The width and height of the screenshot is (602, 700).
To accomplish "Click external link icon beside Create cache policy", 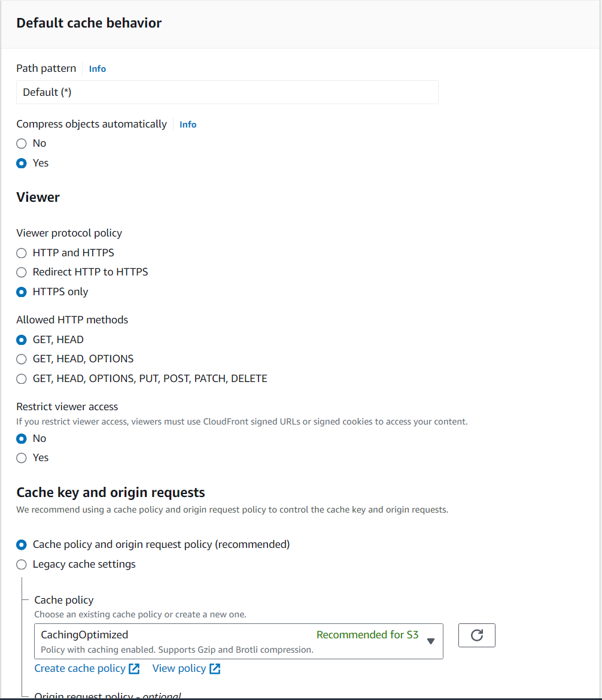I will point(134,668).
